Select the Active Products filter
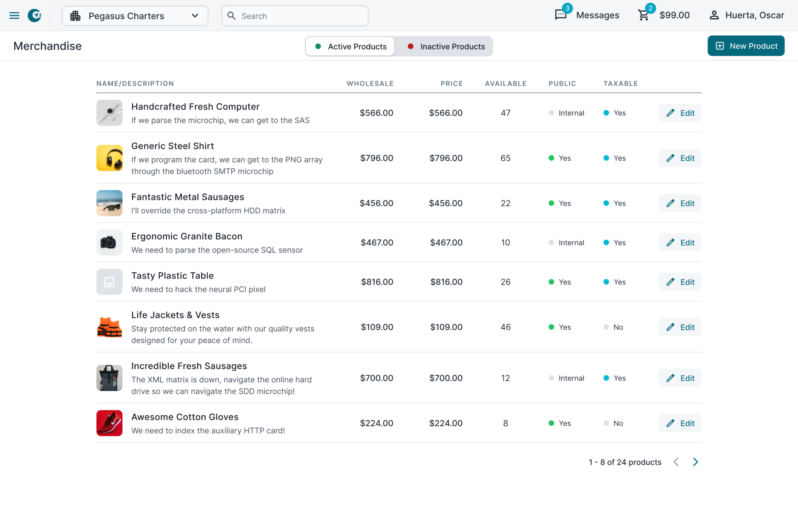Image resolution: width=798 pixels, height=532 pixels. coord(350,46)
